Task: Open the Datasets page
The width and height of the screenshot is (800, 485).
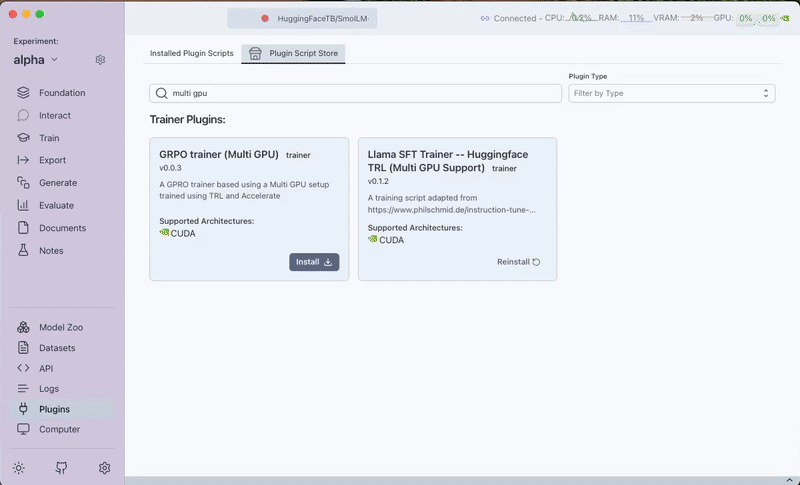Action: point(57,348)
